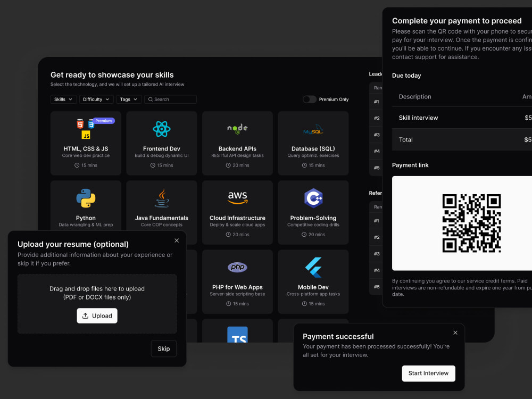Click the AWS logo on Cloud Infrastructure
Viewport: 532px width, 399px height.
click(x=237, y=198)
